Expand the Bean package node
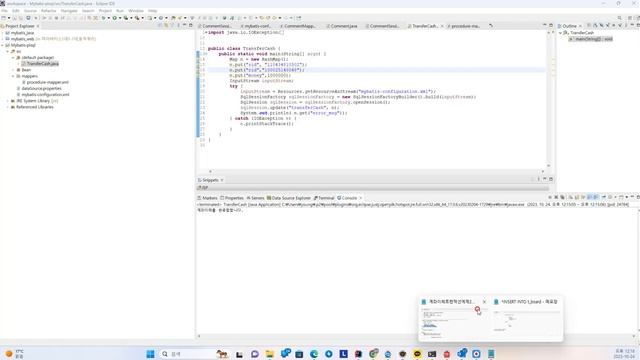Screen dimensions: 640x360 13,70
